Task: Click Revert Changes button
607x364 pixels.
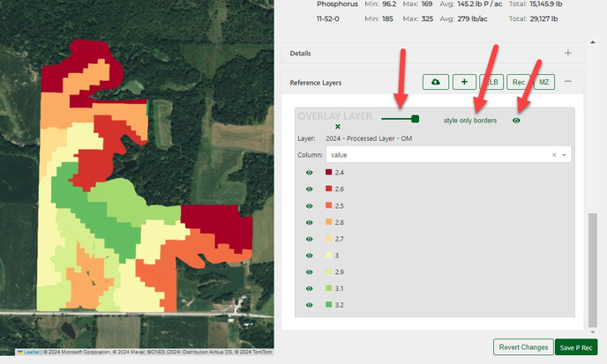Action: point(522,347)
